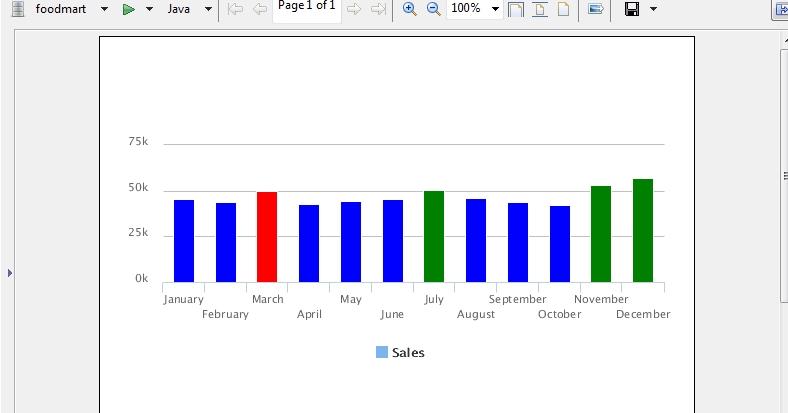Click the blue April bar
The height and width of the screenshot is (413, 788).
309,243
